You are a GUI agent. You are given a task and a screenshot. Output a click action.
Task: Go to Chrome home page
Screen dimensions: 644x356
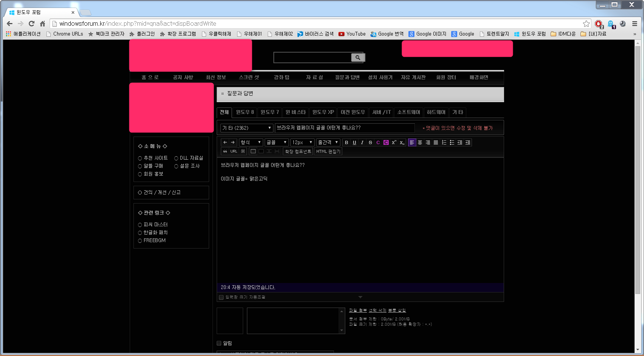pyautogui.click(x=42, y=23)
